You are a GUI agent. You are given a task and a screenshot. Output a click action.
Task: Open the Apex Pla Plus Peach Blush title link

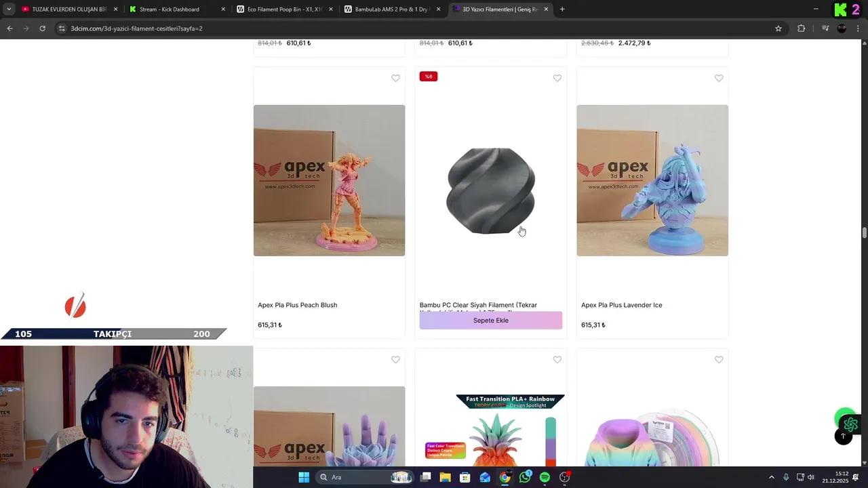pos(297,305)
